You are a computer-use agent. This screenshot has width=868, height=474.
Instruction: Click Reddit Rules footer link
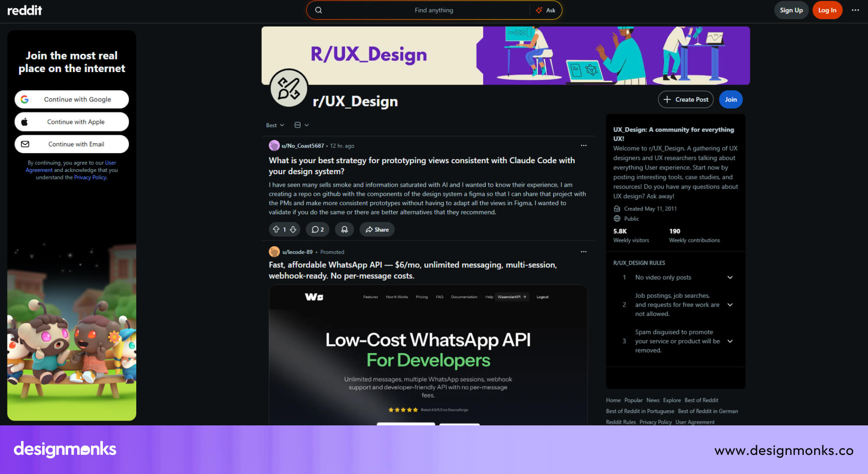[621, 422]
